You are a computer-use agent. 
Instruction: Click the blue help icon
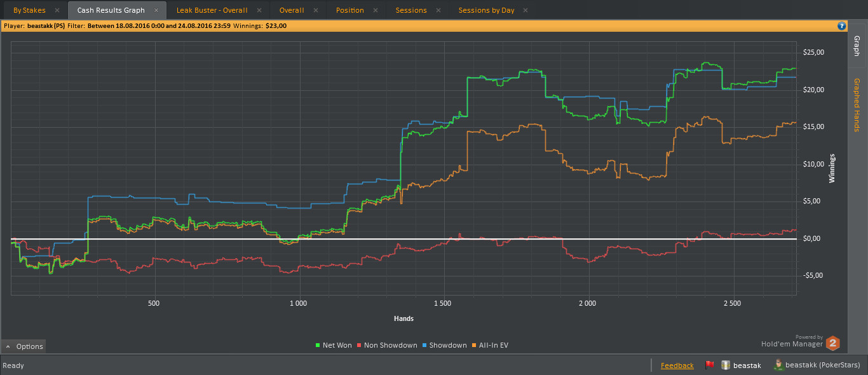(842, 26)
